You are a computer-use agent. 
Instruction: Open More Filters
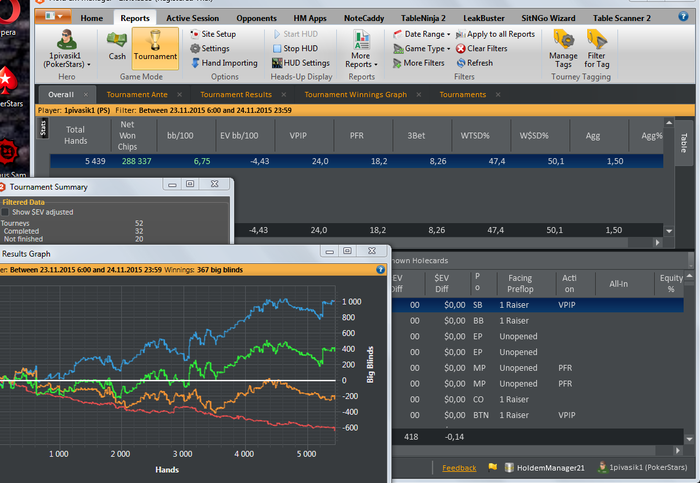pyautogui.click(x=418, y=63)
